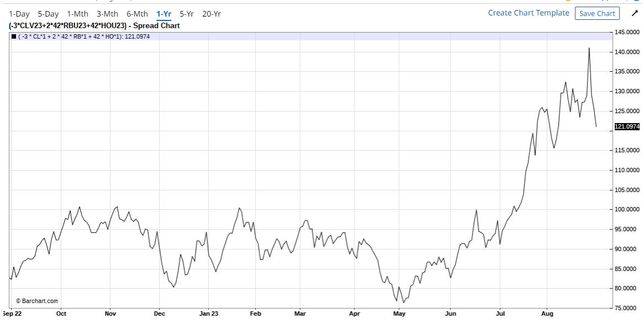Click the Jul x-axis label
644x324 pixels.
(500, 314)
